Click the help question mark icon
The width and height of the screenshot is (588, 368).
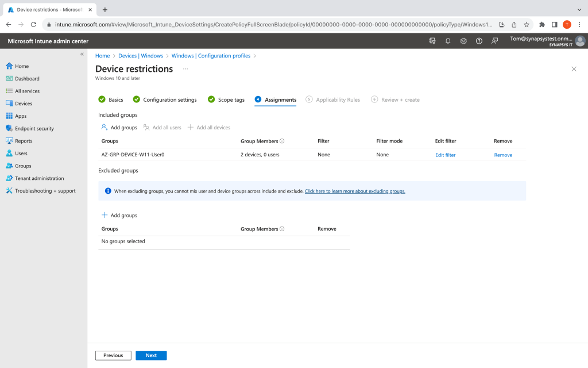point(479,41)
